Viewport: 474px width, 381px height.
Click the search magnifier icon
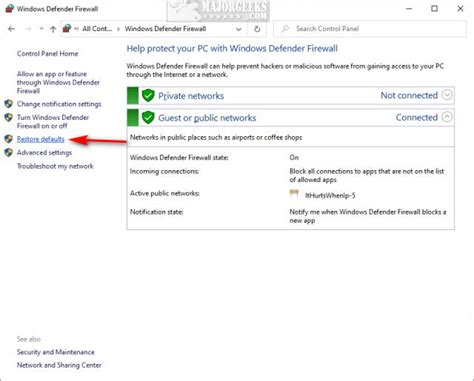click(285, 29)
